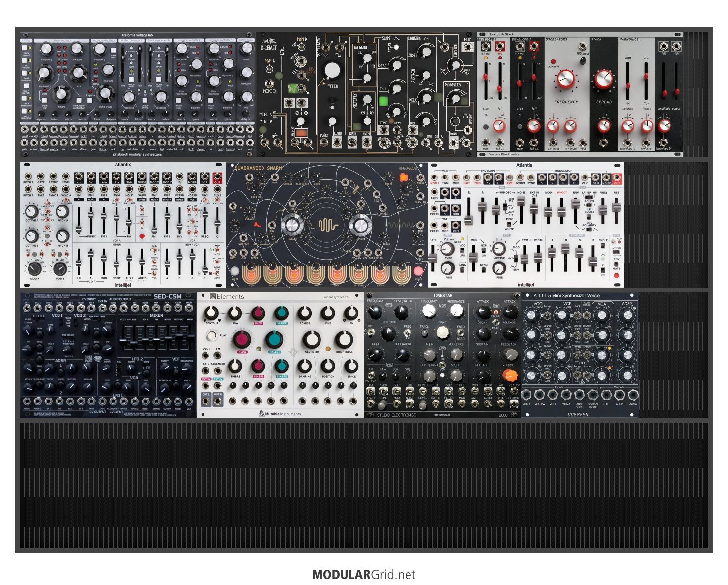This screenshot has height=585, width=728.
Task: Click the Audio output jack on Doepfer A-111-5
Action: pos(633,395)
